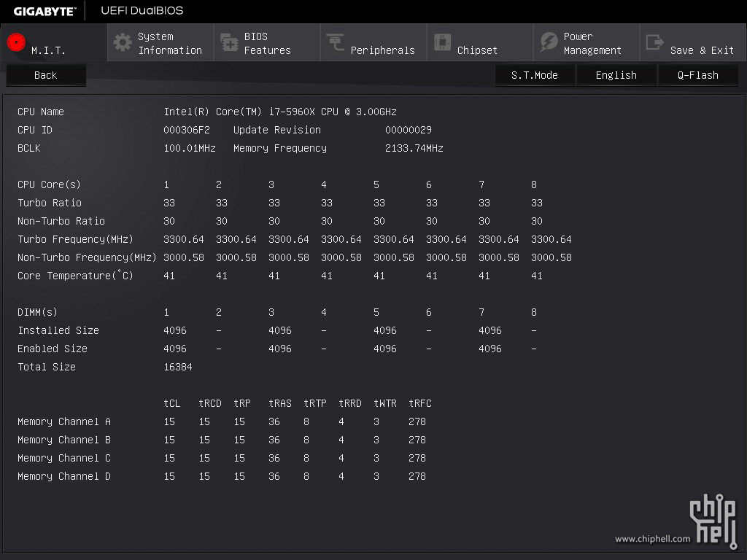
Task: Click the Turbo Ratio row label
Action: (x=50, y=203)
